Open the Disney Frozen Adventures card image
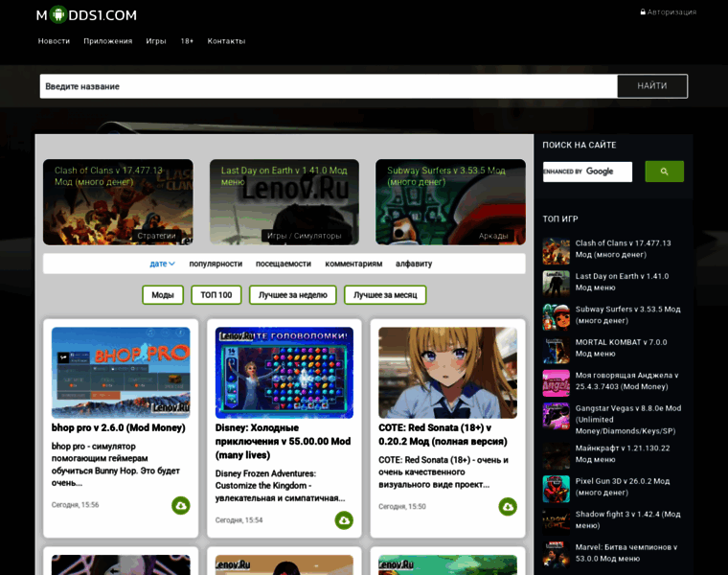Image resolution: width=728 pixels, height=575 pixels. point(284,373)
